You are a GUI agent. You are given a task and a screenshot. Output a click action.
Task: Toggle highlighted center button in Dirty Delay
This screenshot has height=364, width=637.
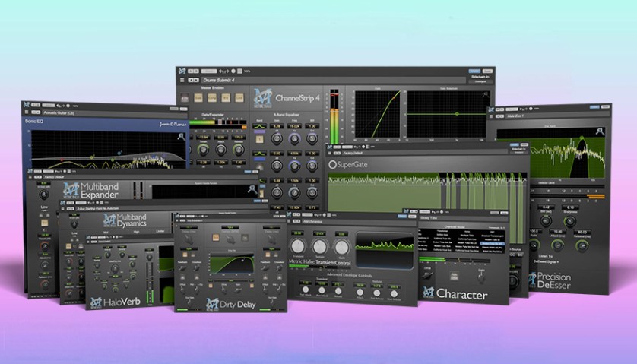(216, 238)
